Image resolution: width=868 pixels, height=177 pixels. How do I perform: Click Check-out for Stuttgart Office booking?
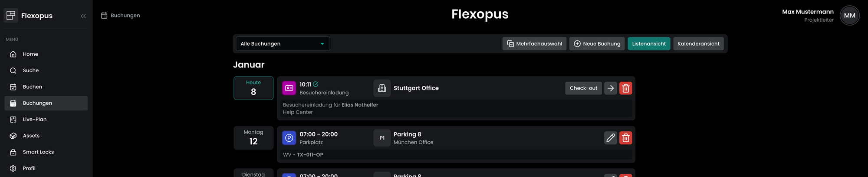(x=583, y=88)
